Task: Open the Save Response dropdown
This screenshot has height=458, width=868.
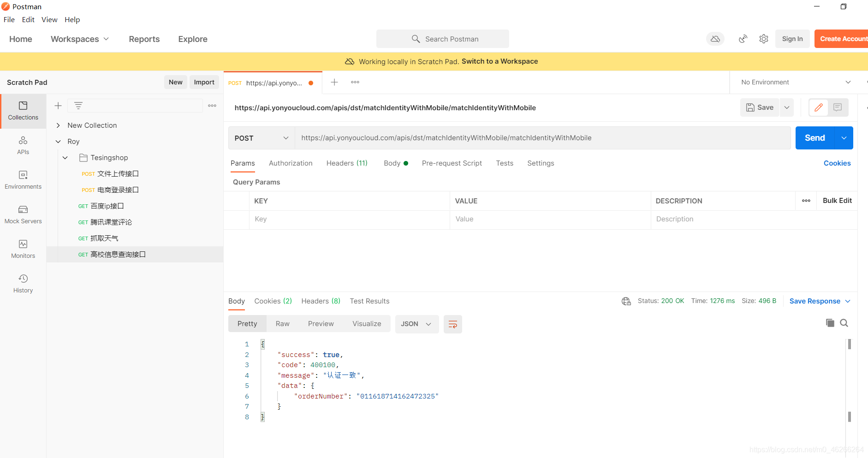Action: click(x=820, y=301)
